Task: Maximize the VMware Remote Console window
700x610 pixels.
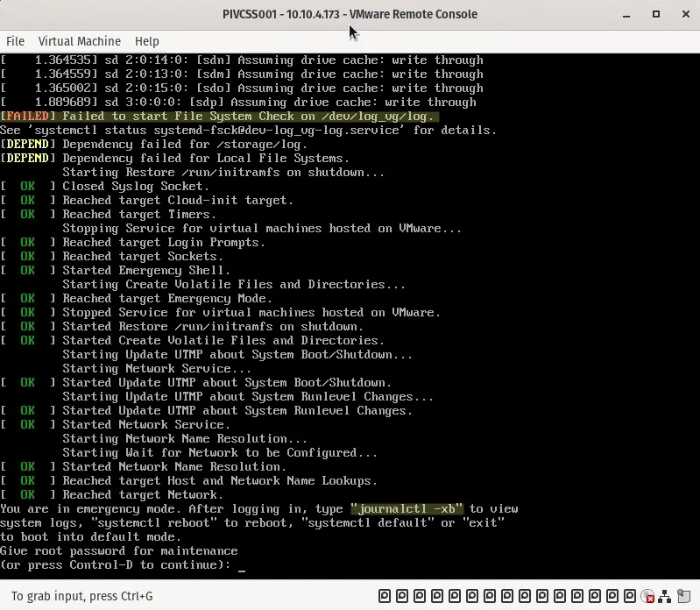Action: point(656,14)
